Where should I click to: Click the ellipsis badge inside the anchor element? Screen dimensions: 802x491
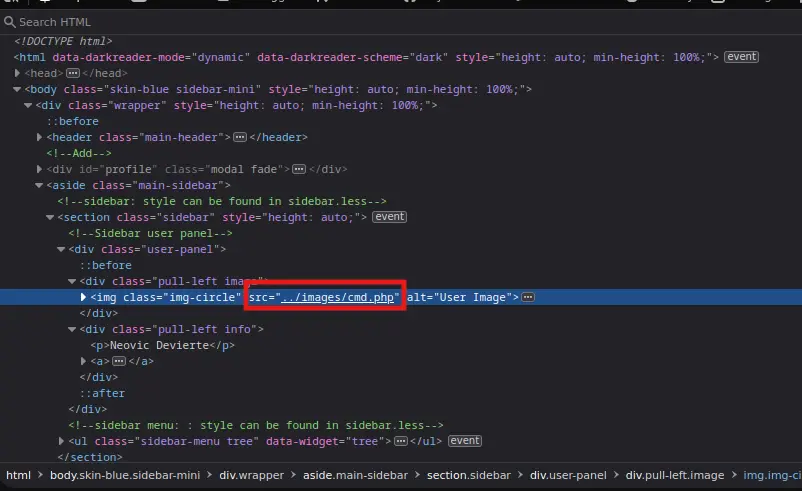click(x=119, y=361)
